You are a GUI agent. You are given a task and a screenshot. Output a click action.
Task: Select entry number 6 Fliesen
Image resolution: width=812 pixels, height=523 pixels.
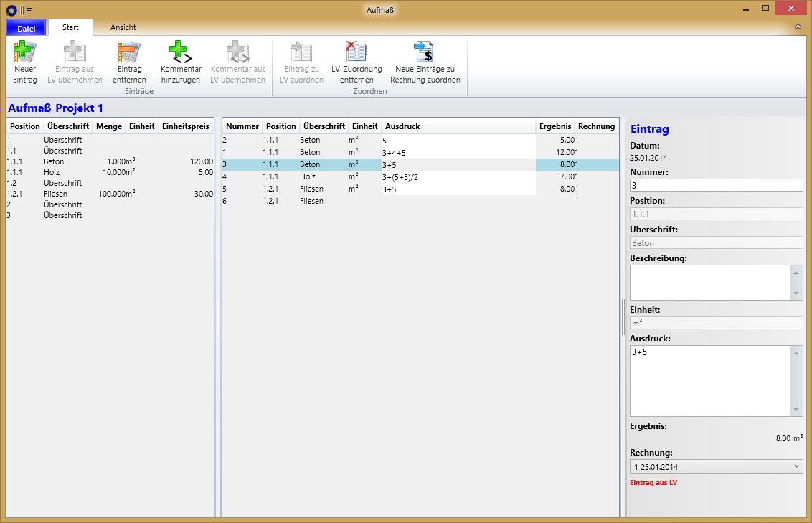420,201
